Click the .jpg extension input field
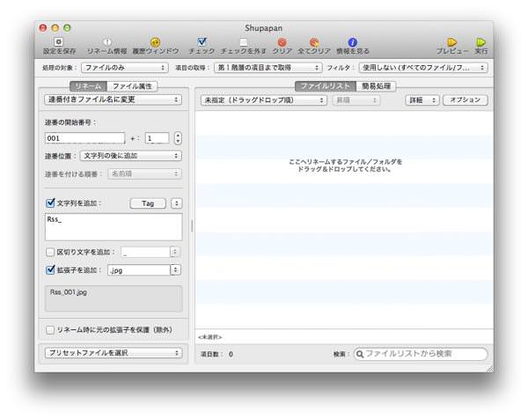 point(139,270)
